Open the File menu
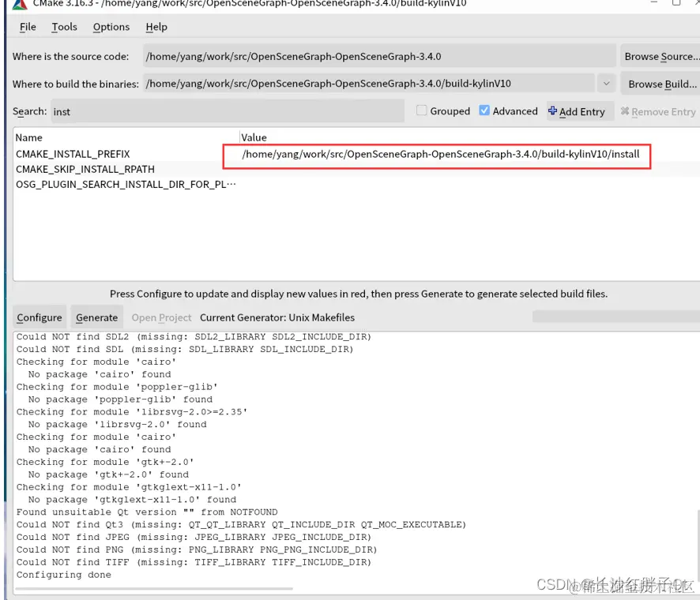The height and width of the screenshot is (600, 700). click(28, 27)
